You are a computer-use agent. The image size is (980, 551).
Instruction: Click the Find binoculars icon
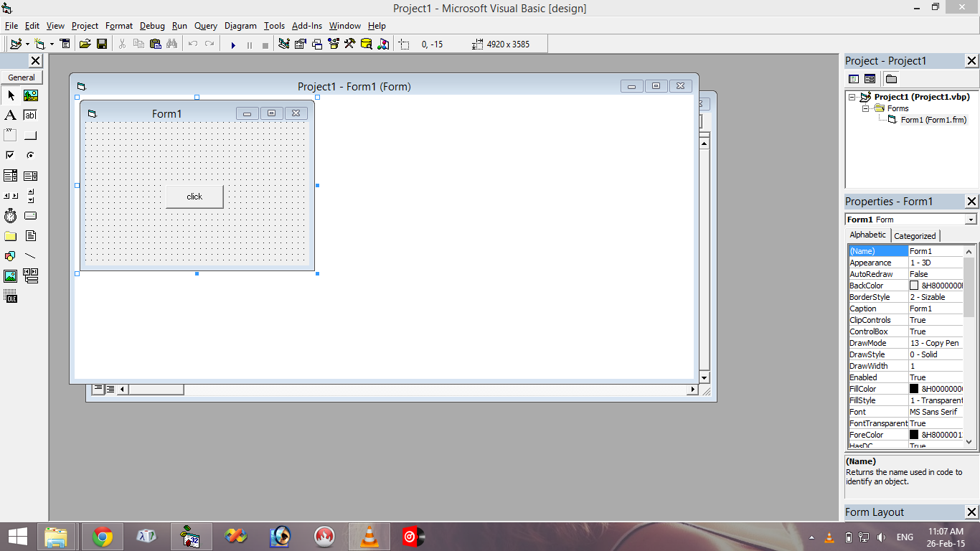pos(171,44)
